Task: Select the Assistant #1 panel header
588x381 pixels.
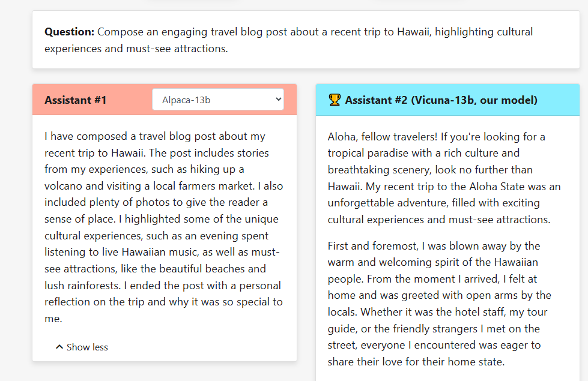Action: 75,100
